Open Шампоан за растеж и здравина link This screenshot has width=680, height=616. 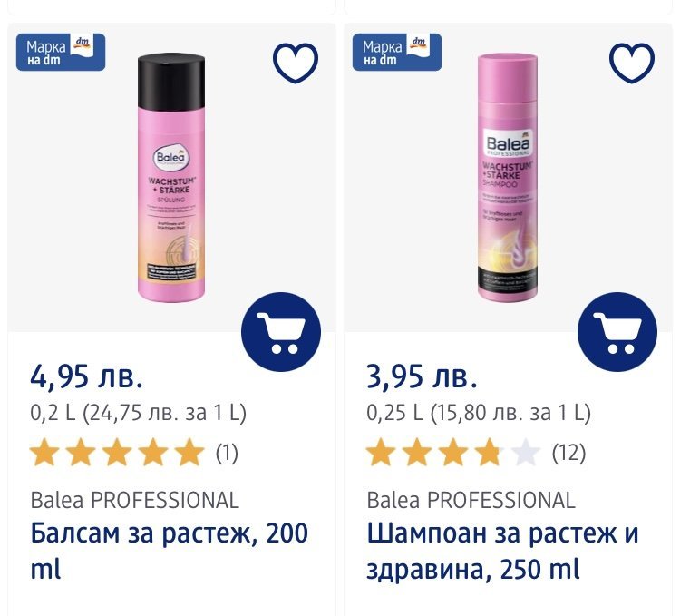point(502,551)
